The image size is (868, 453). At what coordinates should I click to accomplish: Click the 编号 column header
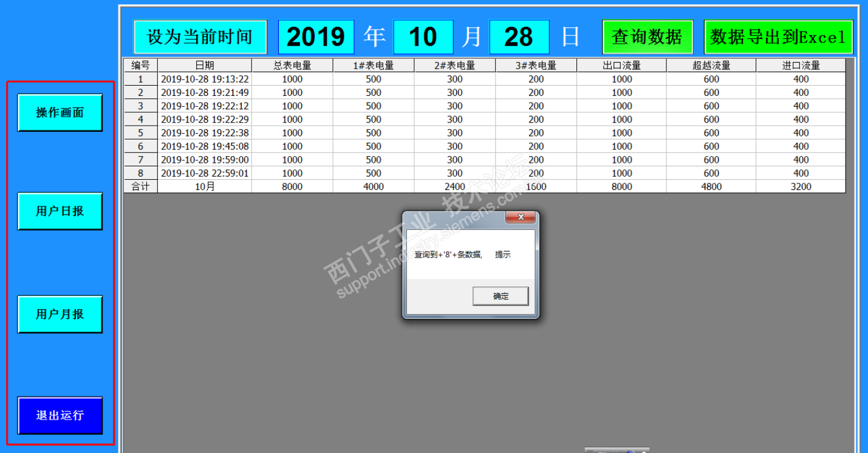[141, 66]
